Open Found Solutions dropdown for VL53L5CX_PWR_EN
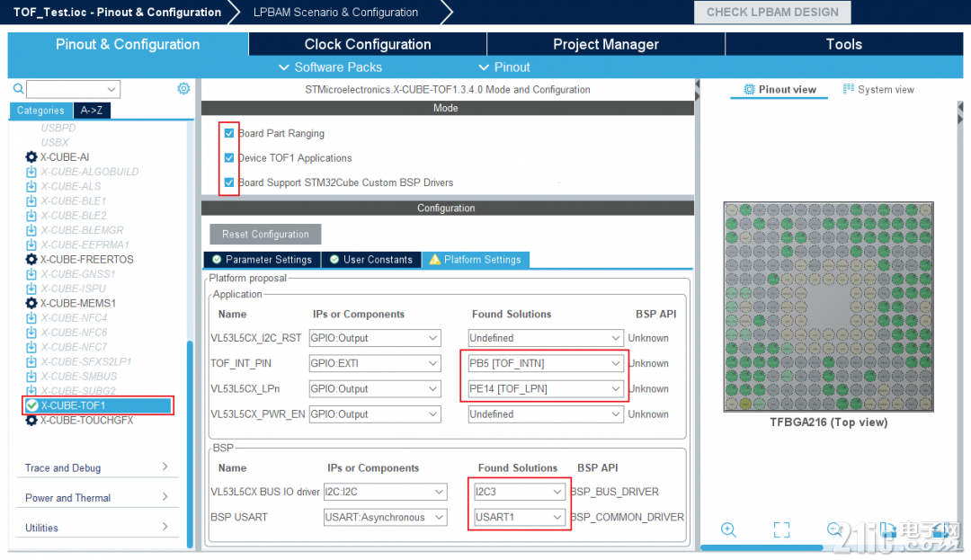971x560 pixels. coord(545,414)
